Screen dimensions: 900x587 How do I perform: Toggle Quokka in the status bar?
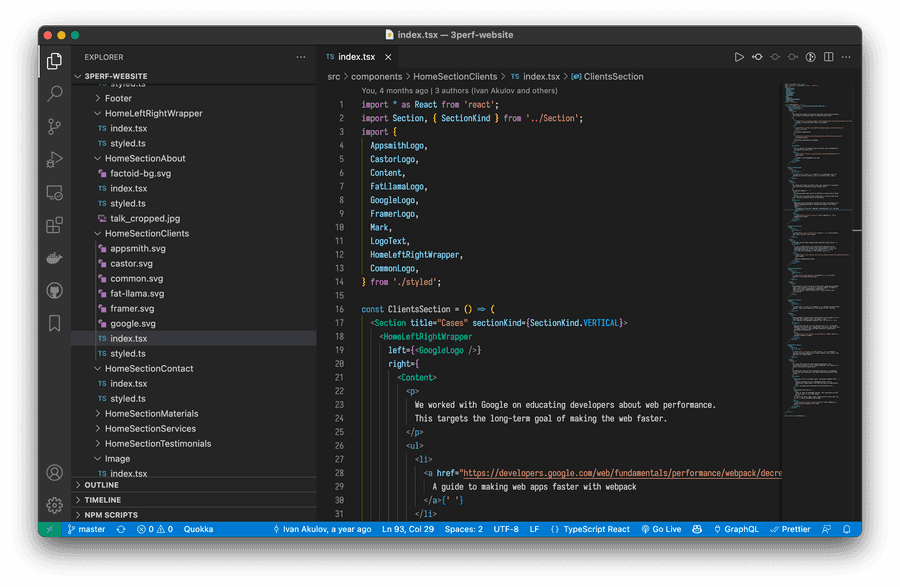[198, 529]
